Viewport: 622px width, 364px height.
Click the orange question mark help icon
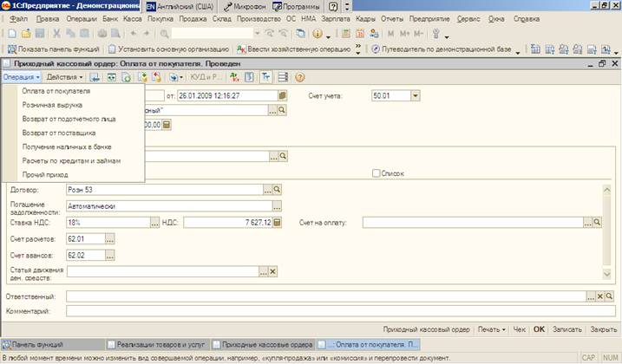[300, 77]
